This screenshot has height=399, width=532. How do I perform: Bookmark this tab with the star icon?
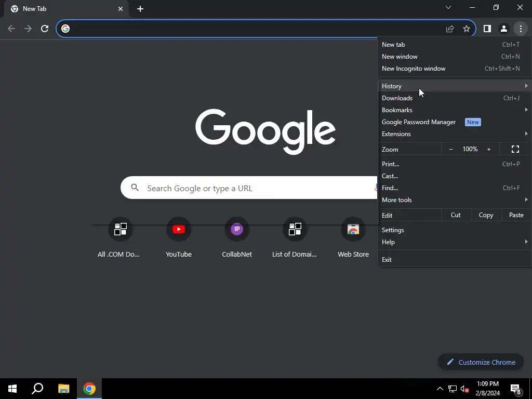point(467,29)
